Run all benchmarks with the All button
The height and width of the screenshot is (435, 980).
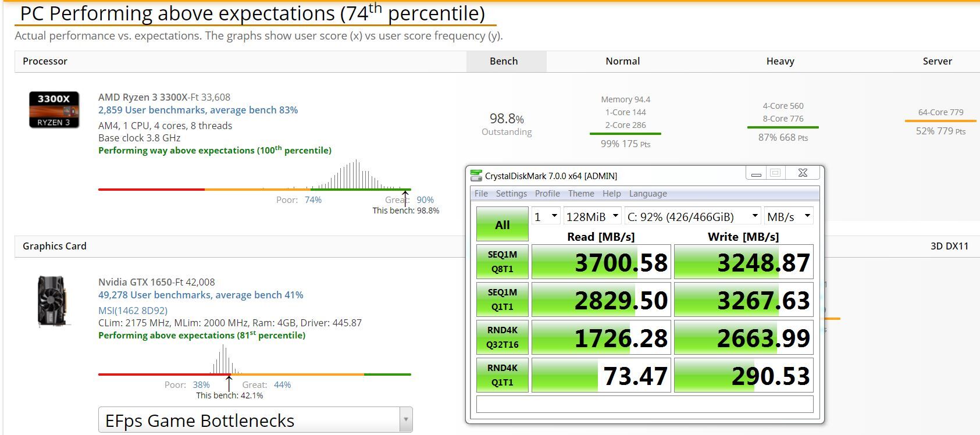[503, 224]
